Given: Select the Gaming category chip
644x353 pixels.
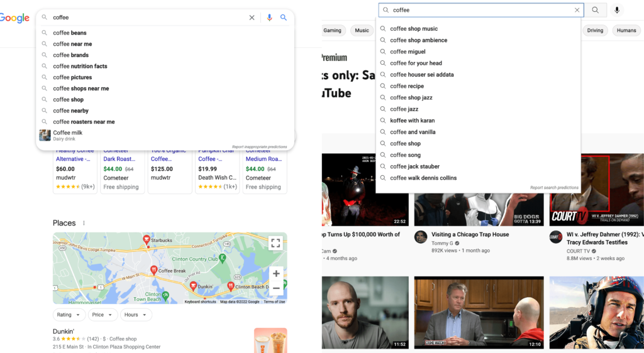Looking at the screenshot, I should (x=332, y=30).
